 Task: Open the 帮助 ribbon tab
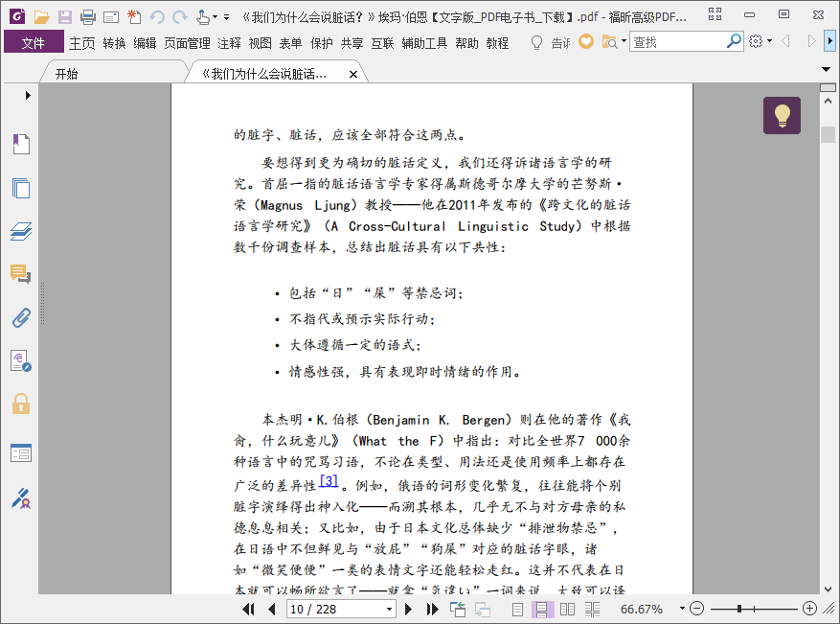coord(466,43)
